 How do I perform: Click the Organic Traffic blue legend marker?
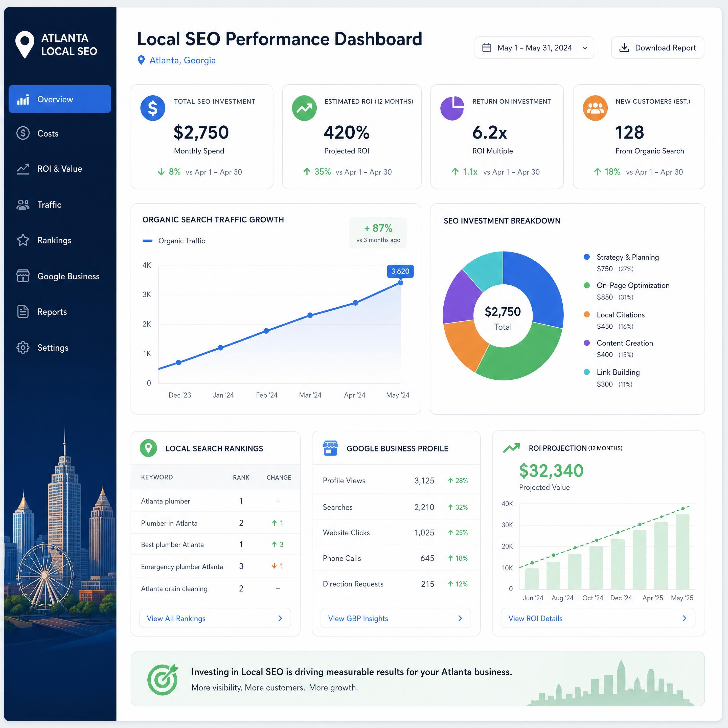point(147,240)
